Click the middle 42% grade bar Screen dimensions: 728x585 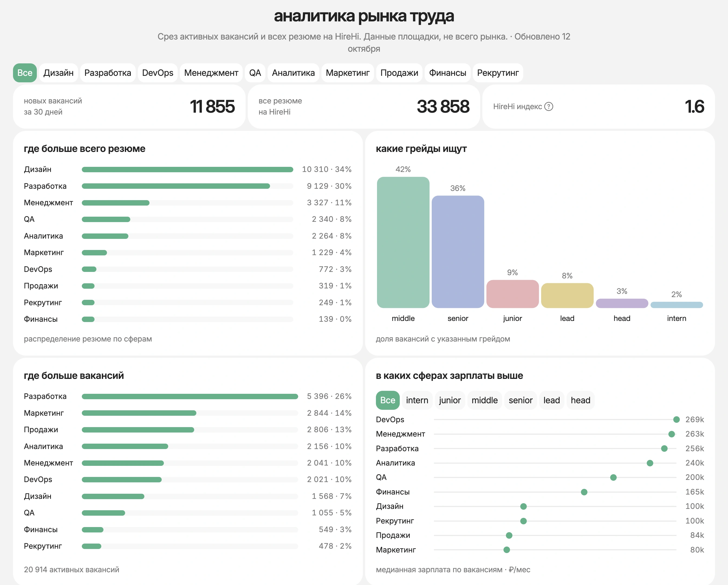(x=403, y=242)
